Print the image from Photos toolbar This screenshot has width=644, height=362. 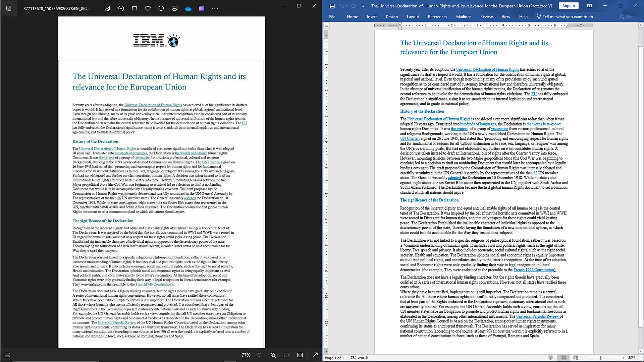[x=175, y=8]
